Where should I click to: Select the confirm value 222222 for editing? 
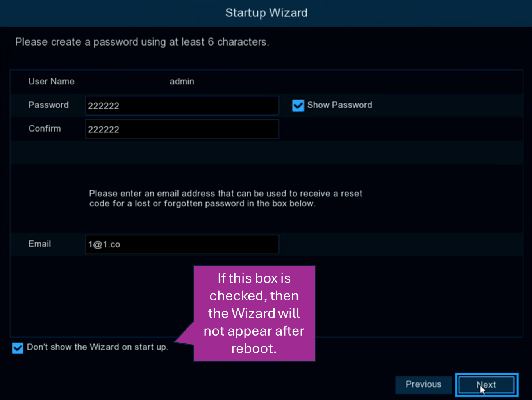pyautogui.click(x=104, y=129)
